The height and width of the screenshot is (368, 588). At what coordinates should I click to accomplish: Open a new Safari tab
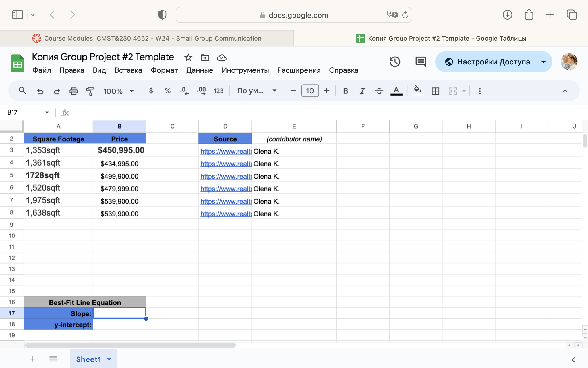pyautogui.click(x=550, y=15)
